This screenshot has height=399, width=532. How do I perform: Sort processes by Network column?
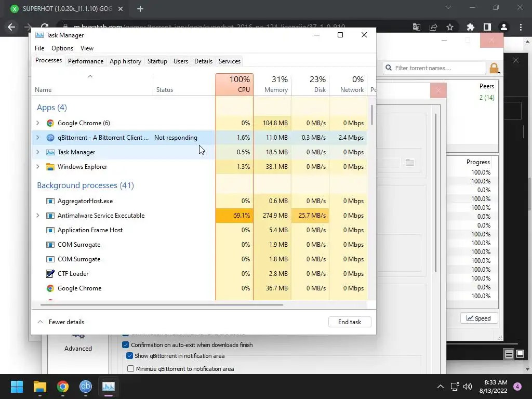348,85
